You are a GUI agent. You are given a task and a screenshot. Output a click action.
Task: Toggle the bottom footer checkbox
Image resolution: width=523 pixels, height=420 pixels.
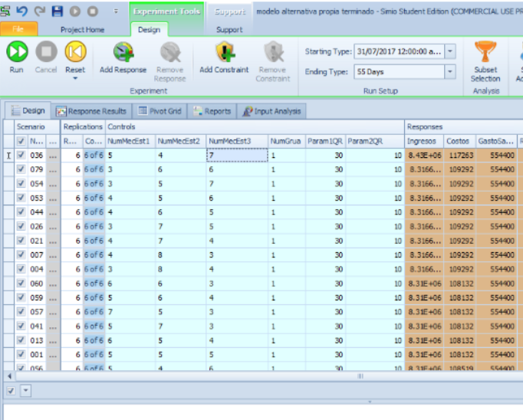tap(11, 390)
